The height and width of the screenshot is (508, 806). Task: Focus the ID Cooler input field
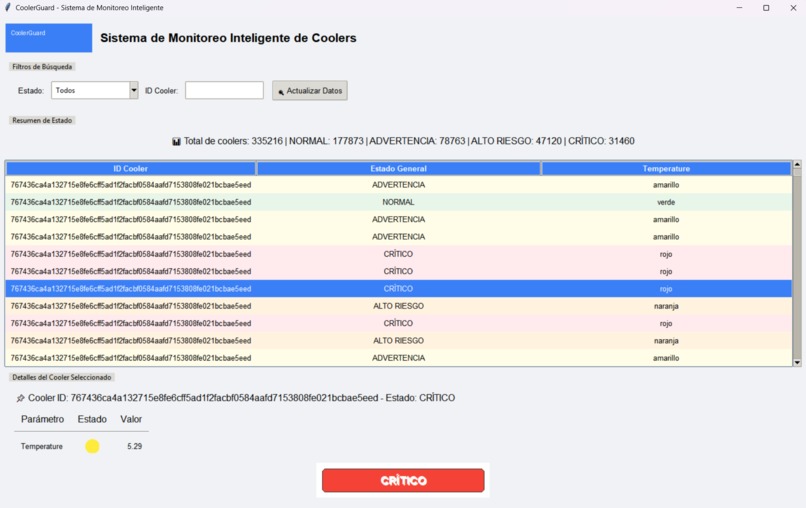click(x=224, y=90)
